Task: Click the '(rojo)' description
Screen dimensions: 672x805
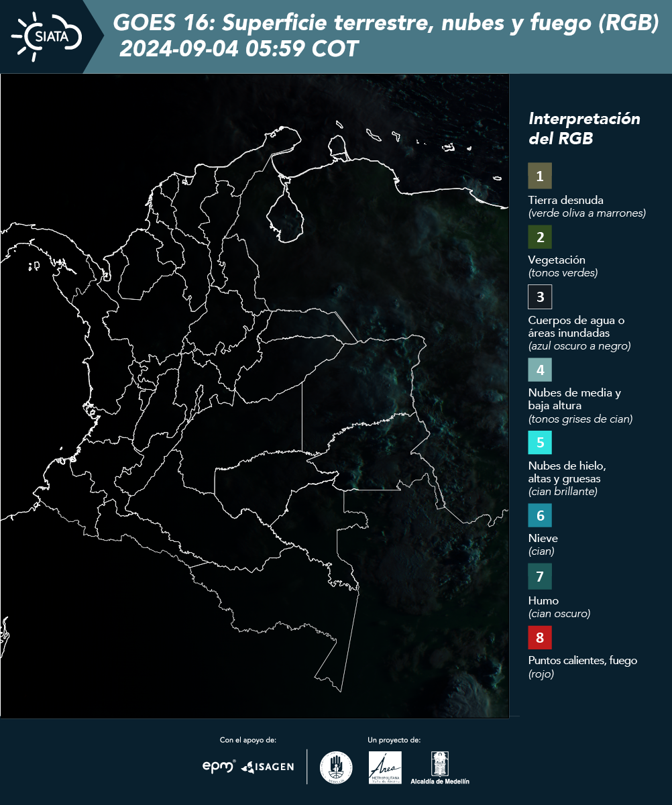Action: click(541, 674)
